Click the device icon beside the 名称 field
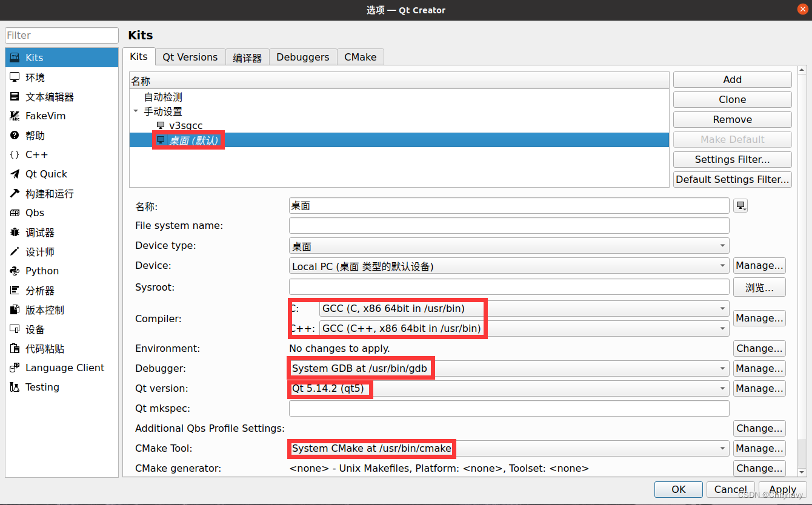The width and height of the screenshot is (812, 505). [x=740, y=205]
